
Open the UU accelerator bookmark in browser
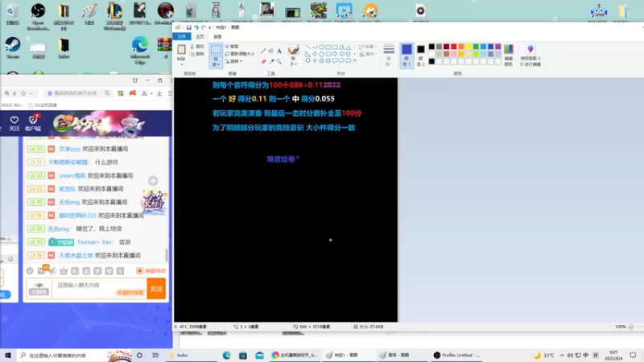[43, 105]
